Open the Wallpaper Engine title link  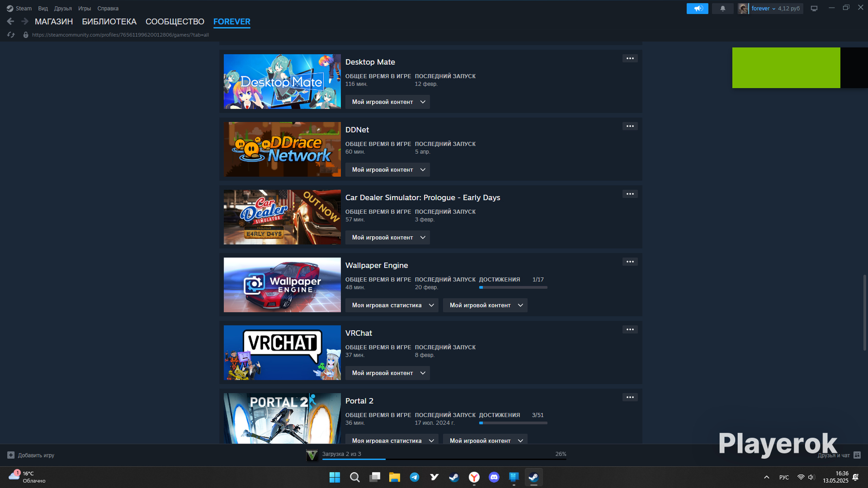[376, 265]
